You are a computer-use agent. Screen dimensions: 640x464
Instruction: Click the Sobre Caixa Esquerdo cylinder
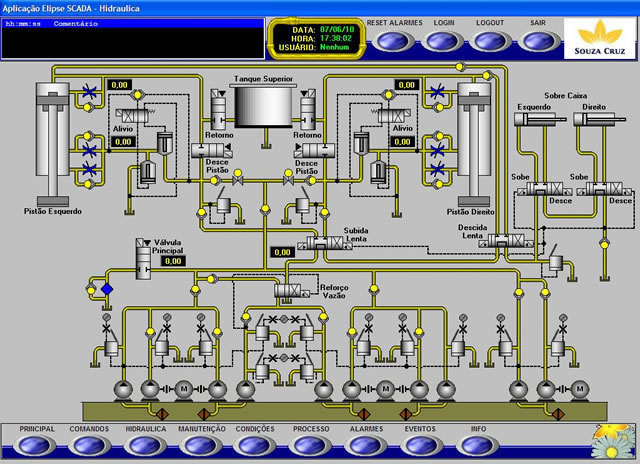(x=540, y=120)
